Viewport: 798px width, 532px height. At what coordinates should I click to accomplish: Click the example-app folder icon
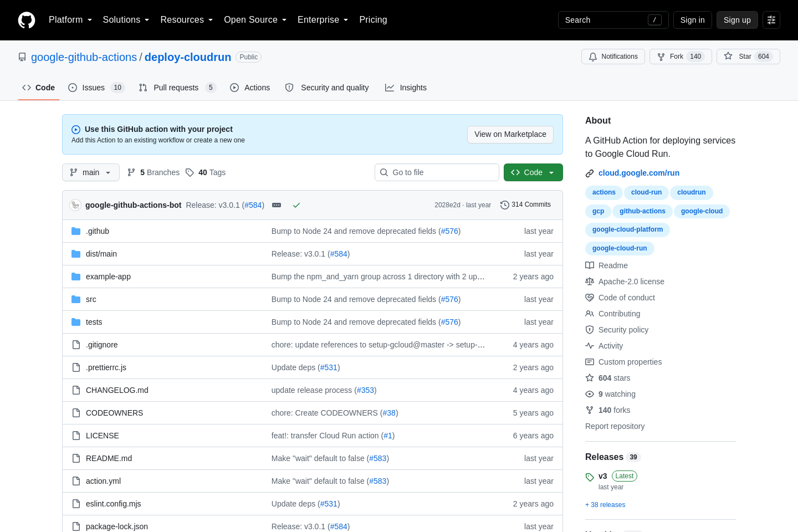tap(76, 277)
